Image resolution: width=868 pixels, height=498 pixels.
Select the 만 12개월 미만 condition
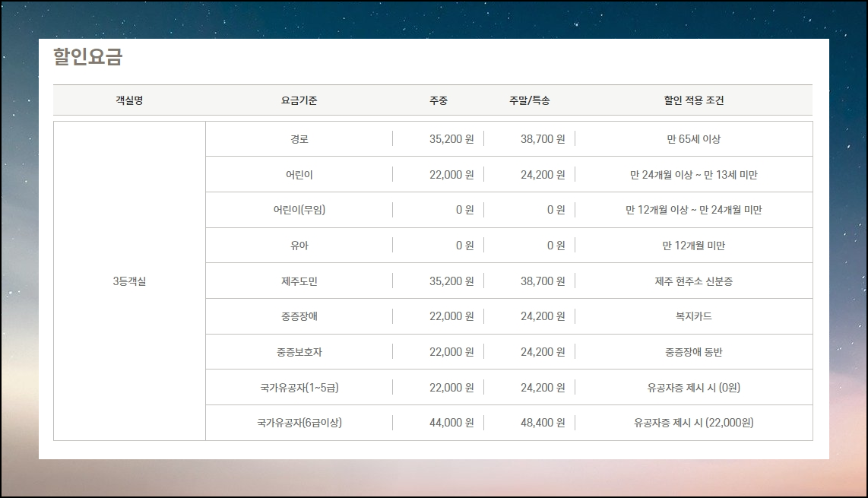(694, 246)
